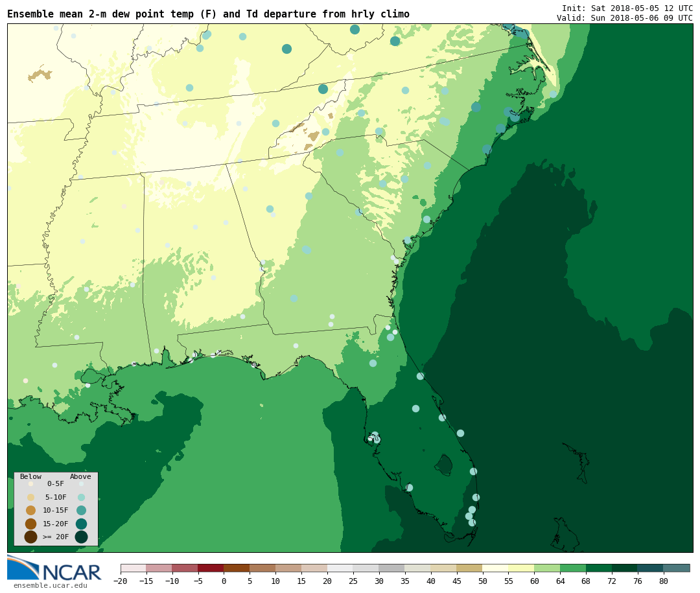Pick the colorbar swatch between 5 and 10
Screen dimensions: 700x593
[262, 568]
